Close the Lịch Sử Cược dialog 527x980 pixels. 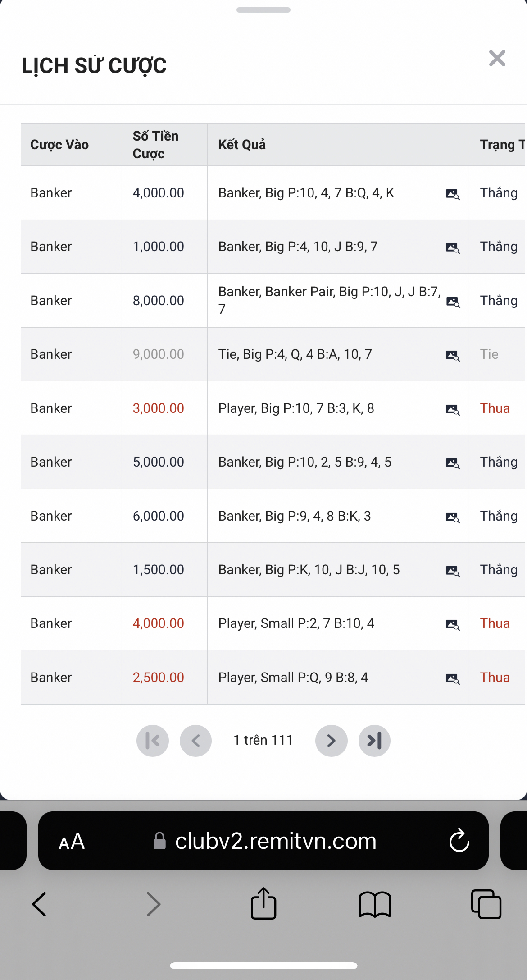(x=497, y=59)
